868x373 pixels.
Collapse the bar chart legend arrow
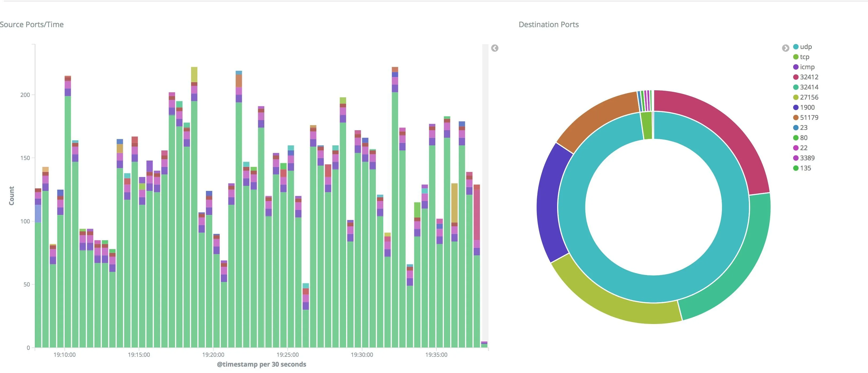(495, 48)
